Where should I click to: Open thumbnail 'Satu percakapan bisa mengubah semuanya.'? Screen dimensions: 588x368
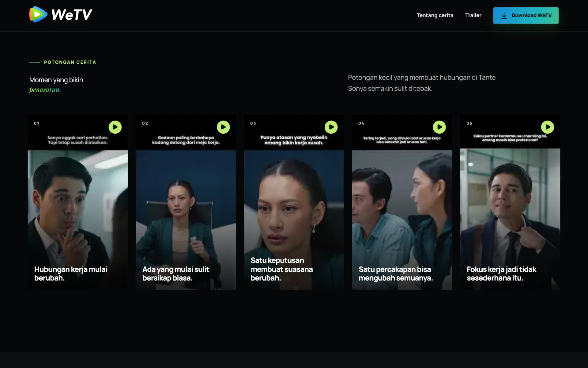[402, 202]
